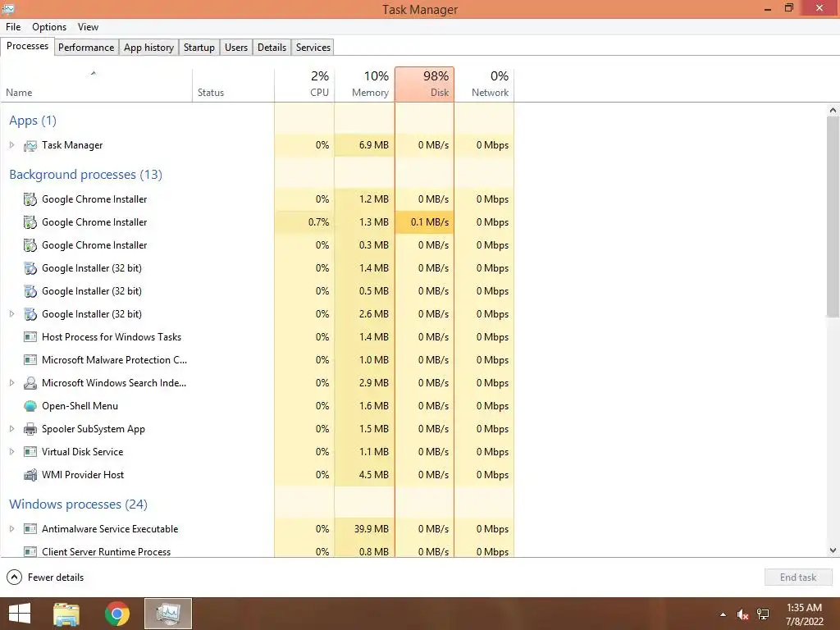Sort by the Memory column header
Image resolution: width=840 pixels, height=630 pixels.
click(365, 84)
